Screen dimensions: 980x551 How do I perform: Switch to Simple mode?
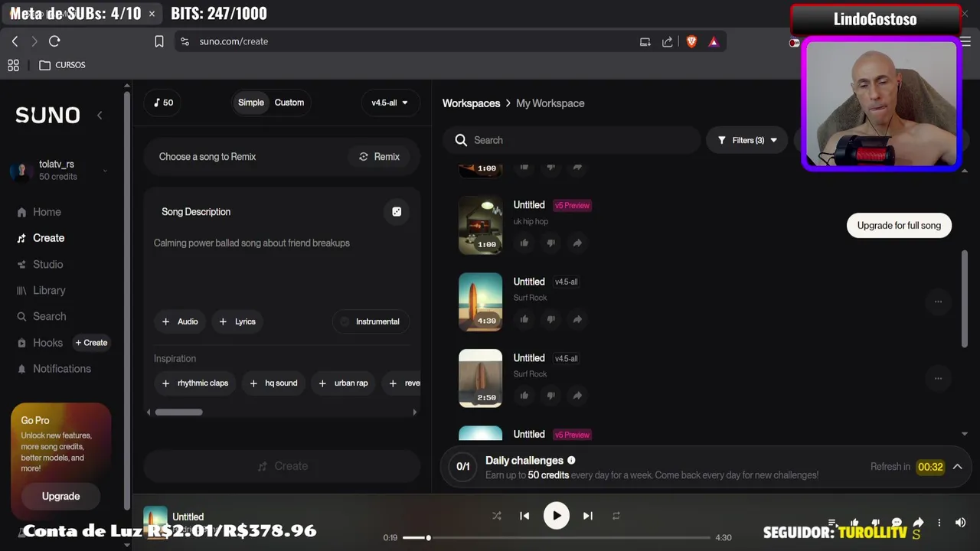click(250, 103)
